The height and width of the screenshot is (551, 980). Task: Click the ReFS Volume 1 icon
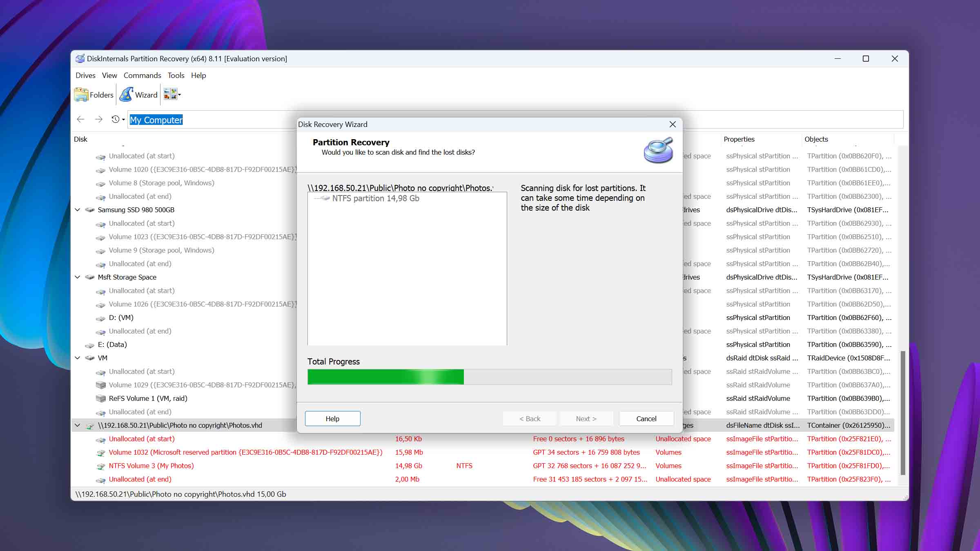click(x=100, y=398)
